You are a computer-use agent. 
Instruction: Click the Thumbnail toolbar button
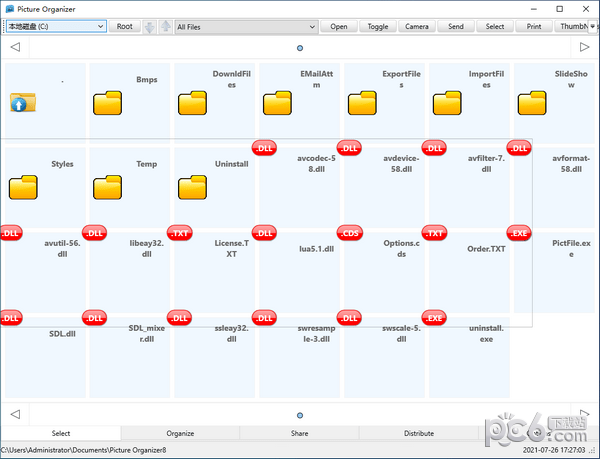click(572, 26)
